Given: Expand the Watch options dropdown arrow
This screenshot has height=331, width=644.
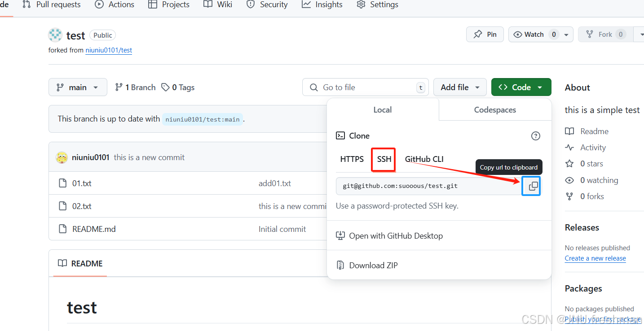Looking at the screenshot, I should (566, 35).
